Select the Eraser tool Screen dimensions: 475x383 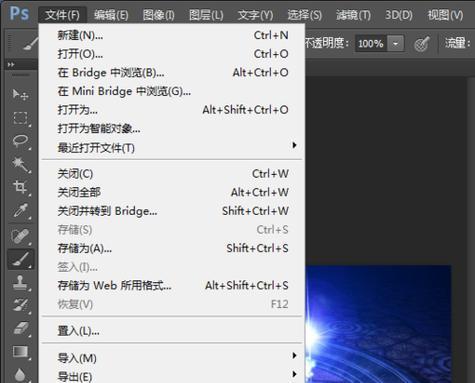[x=20, y=329]
